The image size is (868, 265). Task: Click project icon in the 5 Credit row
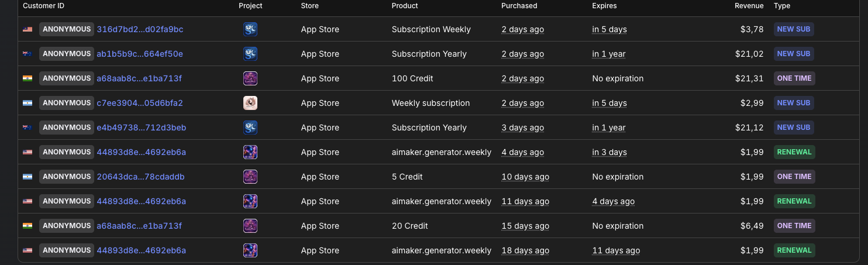(250, 177)
